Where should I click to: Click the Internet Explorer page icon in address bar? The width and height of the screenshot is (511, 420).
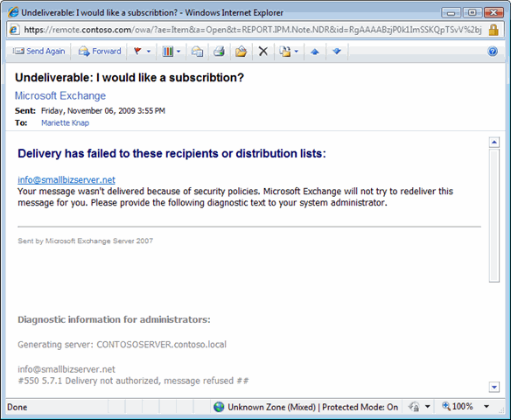click(x=14, y=30)
